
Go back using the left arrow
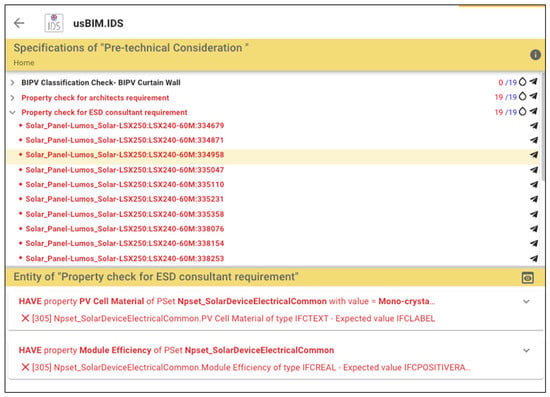coord(19,23)
